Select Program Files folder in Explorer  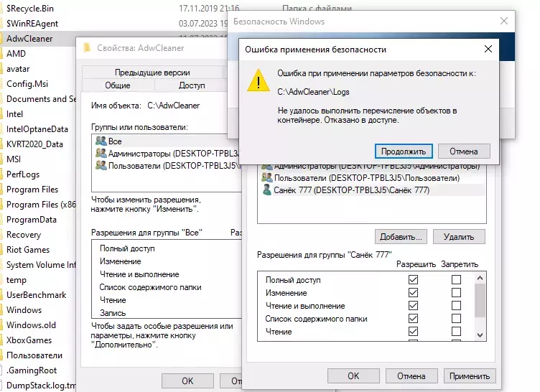coord(32,190)
